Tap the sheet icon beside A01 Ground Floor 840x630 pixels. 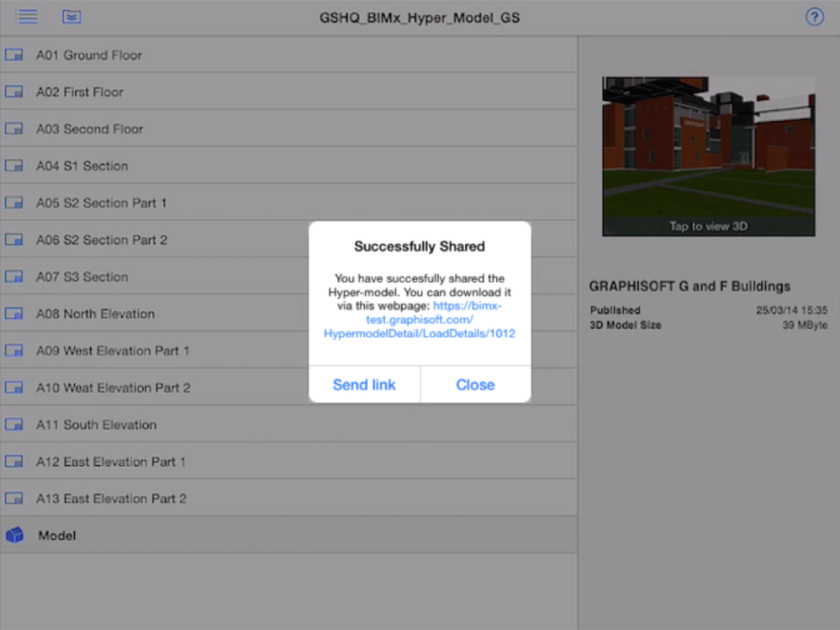(13, 54)
